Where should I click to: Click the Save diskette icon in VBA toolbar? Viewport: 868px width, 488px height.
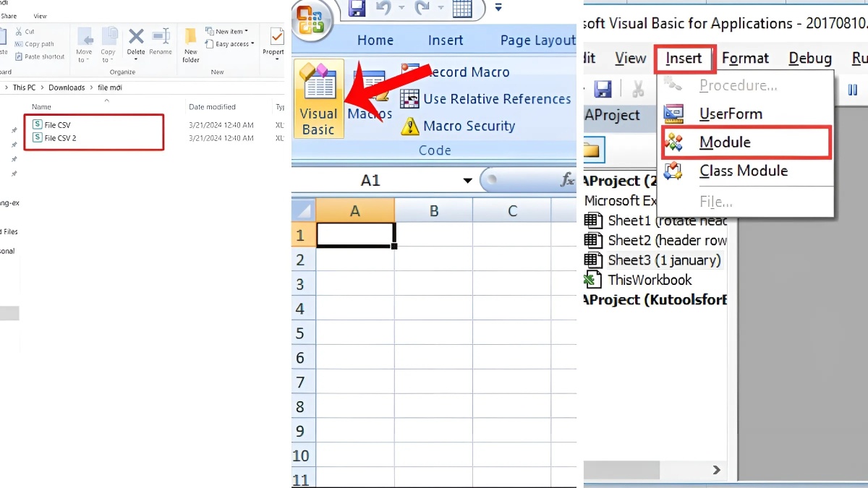tap(604, 88)
